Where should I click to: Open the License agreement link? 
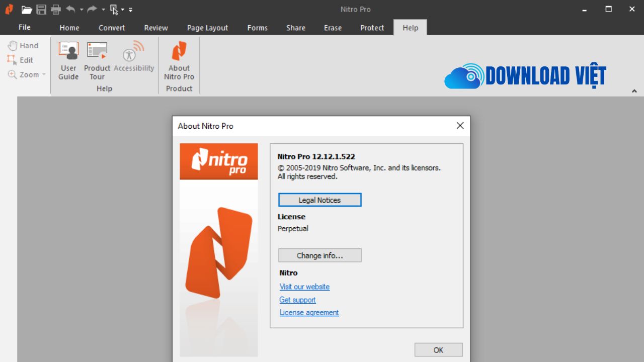click(309, 312)
